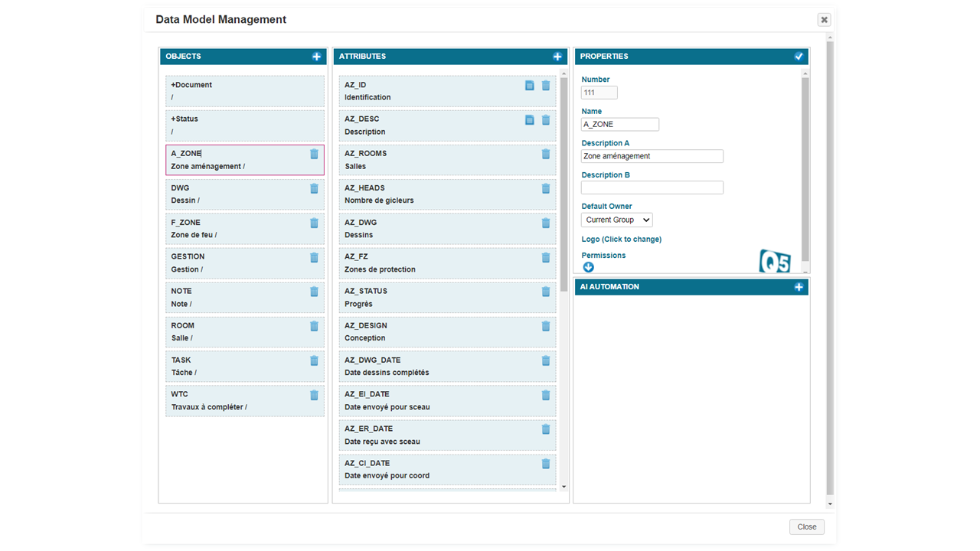Delete the AZ_STATUS attribute

point(546,292)
